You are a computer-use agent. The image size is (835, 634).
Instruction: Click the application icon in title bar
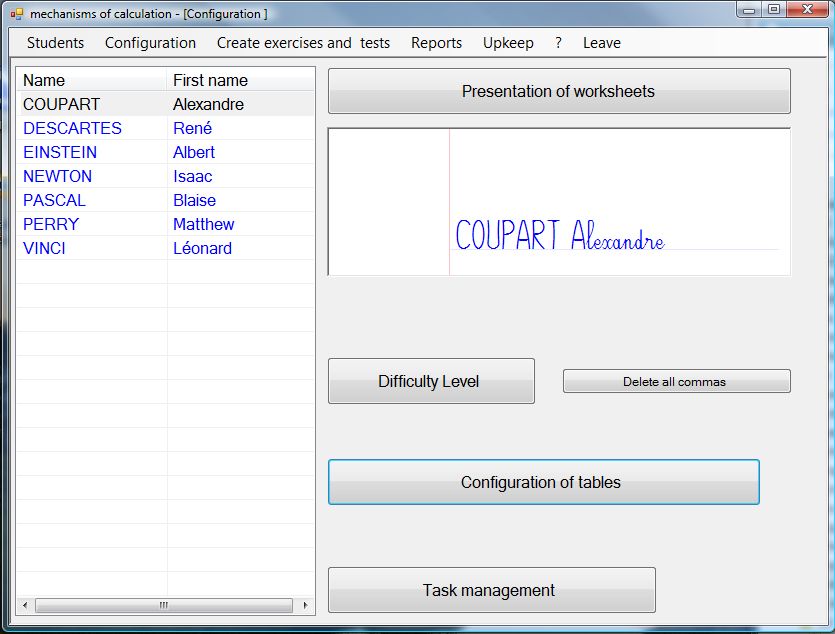(x=17, y=14)
